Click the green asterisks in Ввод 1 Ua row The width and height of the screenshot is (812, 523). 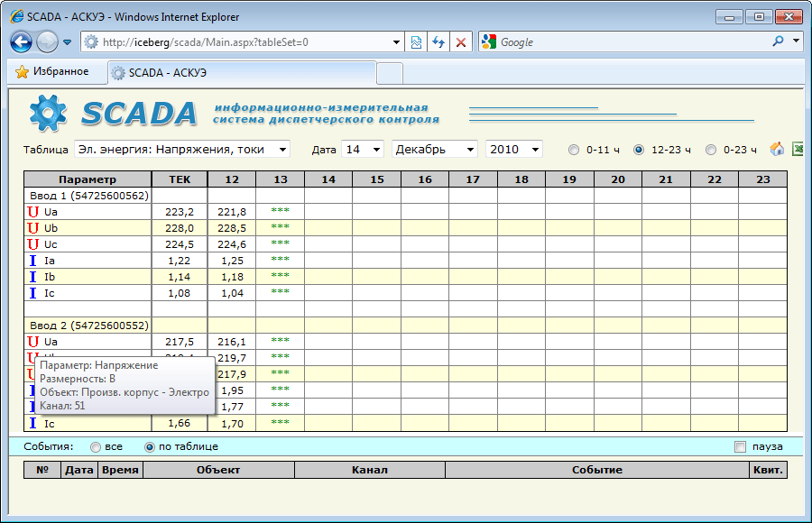click(x=281, y=210)
